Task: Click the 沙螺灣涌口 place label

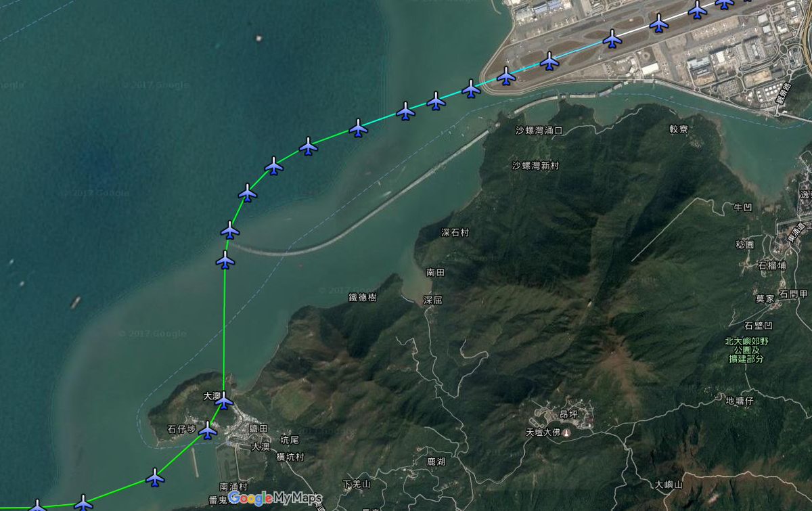Action: click(x=539, y=130)
